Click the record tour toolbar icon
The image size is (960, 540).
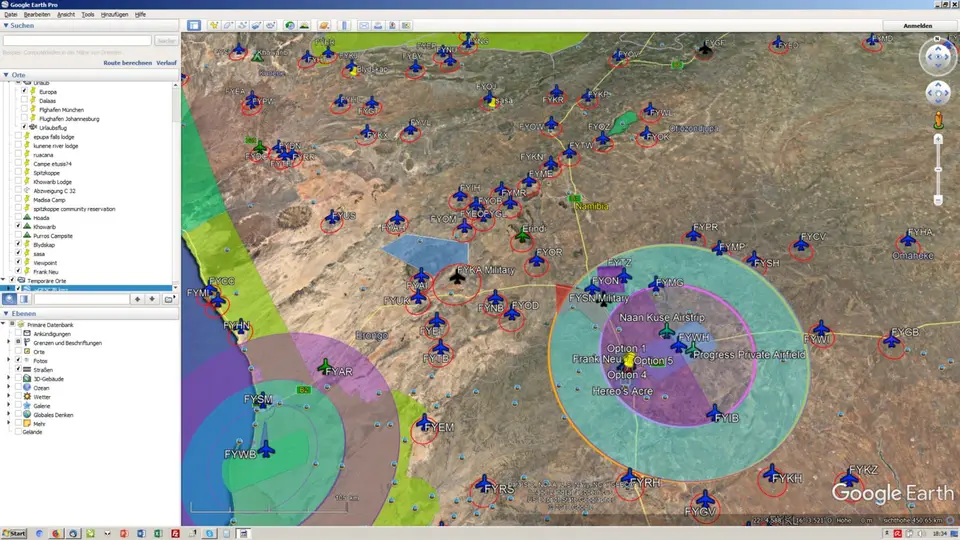point(270,25)
